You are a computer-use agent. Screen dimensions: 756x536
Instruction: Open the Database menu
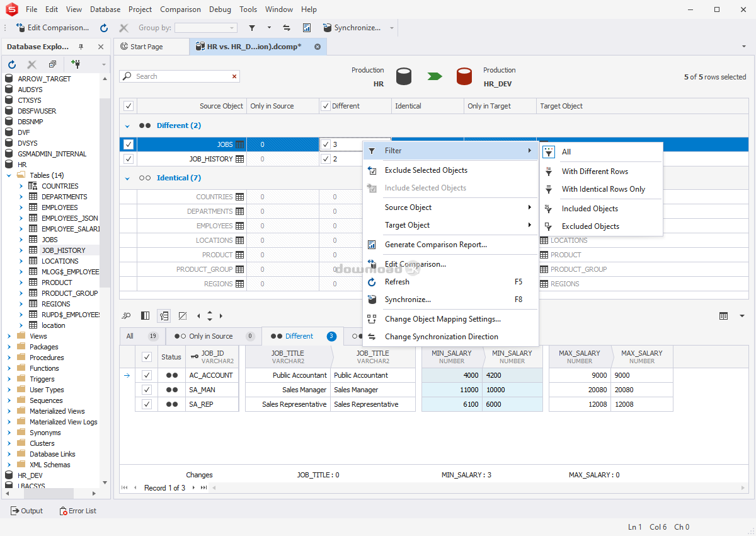click(105, 9)
